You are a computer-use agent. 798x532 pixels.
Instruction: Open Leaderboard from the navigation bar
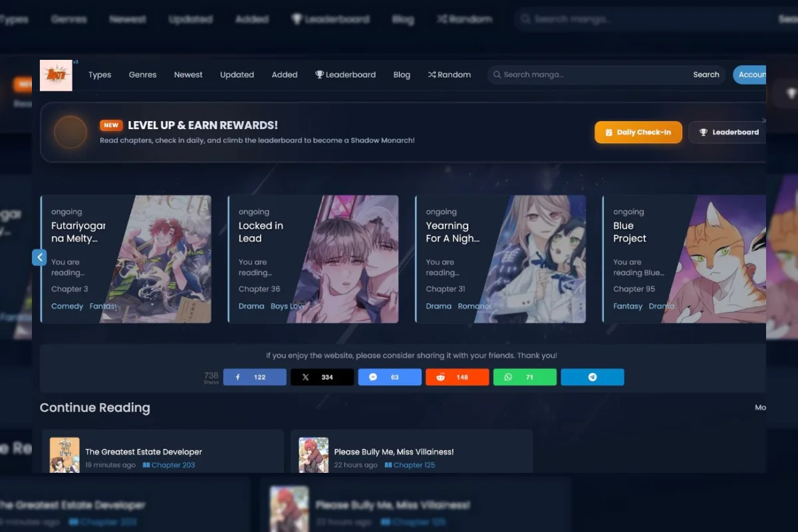346,75
